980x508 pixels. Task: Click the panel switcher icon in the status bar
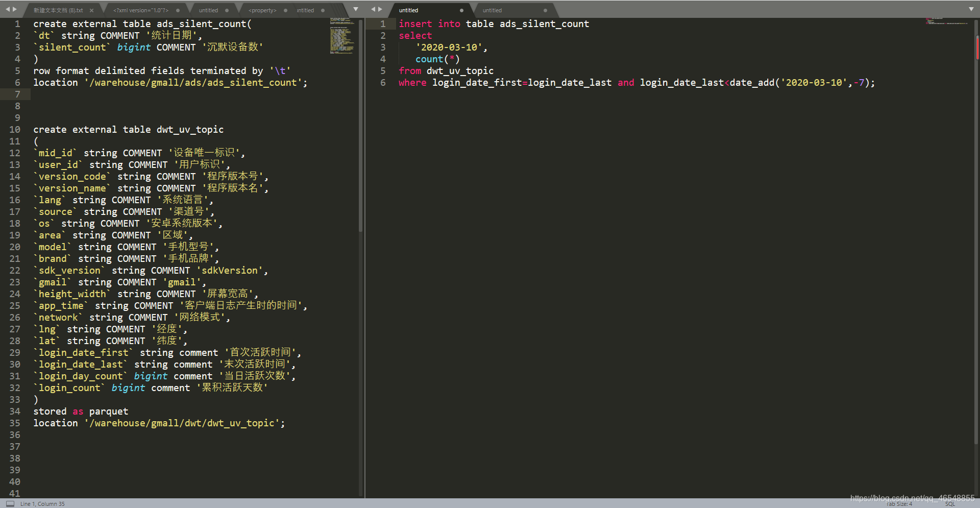[x=10, y=503]
